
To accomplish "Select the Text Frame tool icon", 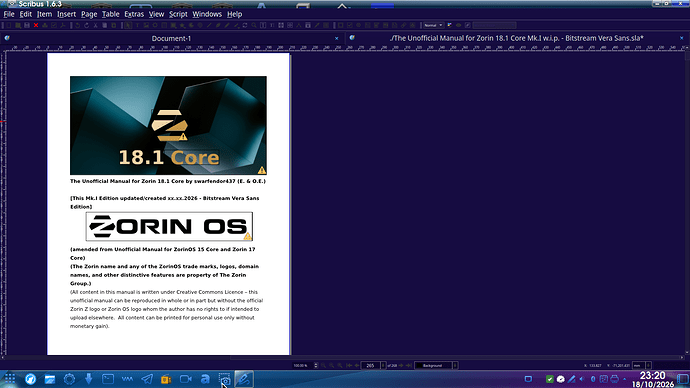I will [137, 25].
